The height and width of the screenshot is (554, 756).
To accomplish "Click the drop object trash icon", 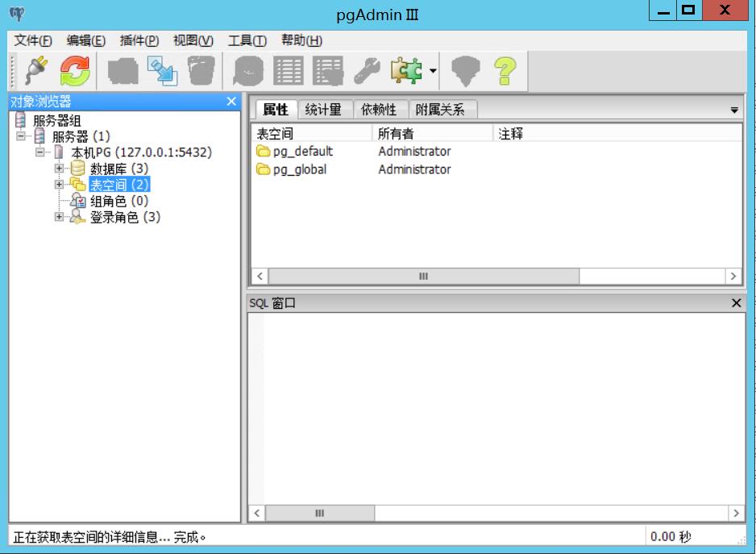I will pyautogui.click(x=201, y=71).
